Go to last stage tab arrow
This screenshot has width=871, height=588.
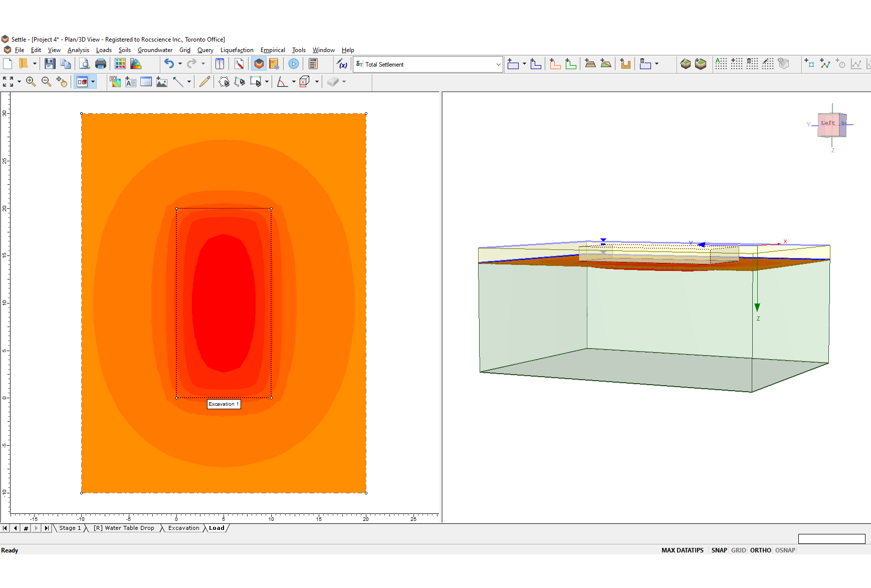[x=47, y=528]
